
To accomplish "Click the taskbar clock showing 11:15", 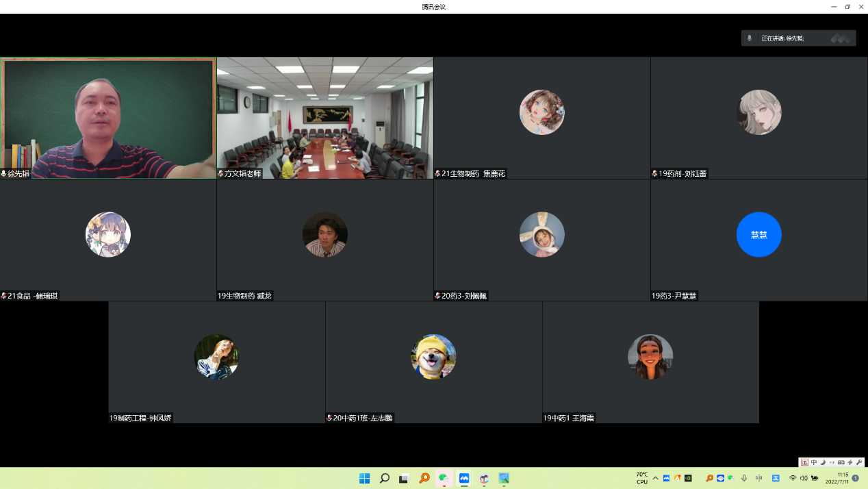I will [x=839, y=478].
